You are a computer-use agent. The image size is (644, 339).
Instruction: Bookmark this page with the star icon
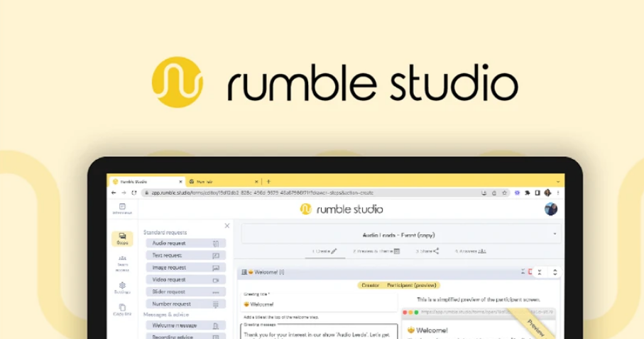[504, 193]
